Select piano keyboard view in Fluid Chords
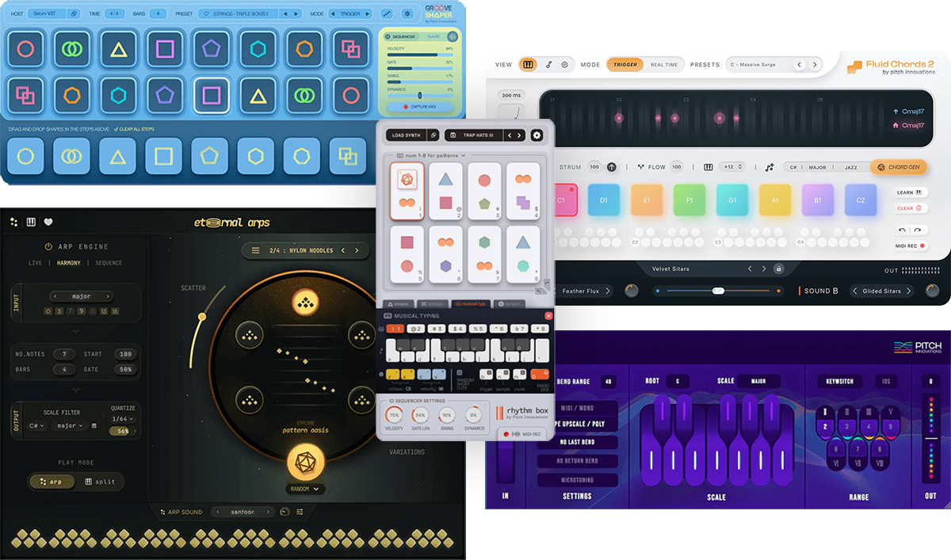 click(528, 65)
